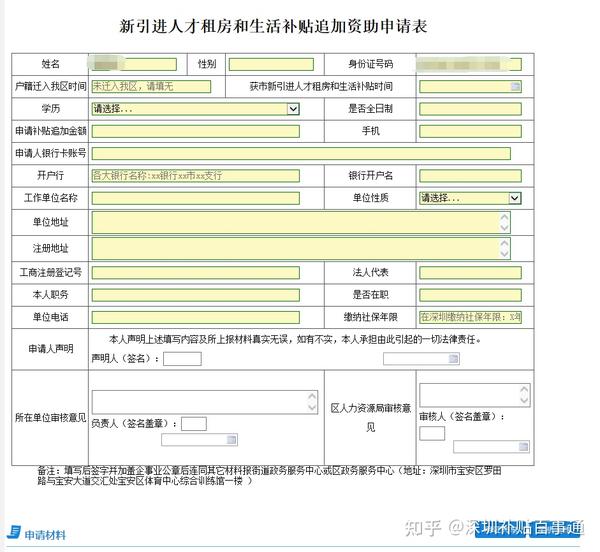Click the 备注 note text below the form

pyautogui.click(x=269, y=475)
